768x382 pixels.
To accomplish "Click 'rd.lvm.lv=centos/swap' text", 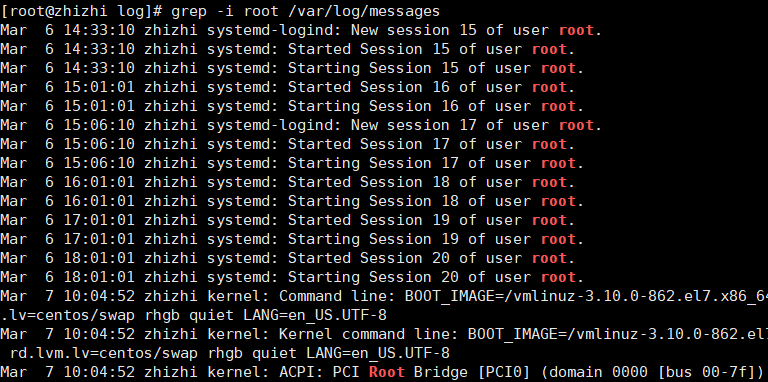I will point(104,353).
